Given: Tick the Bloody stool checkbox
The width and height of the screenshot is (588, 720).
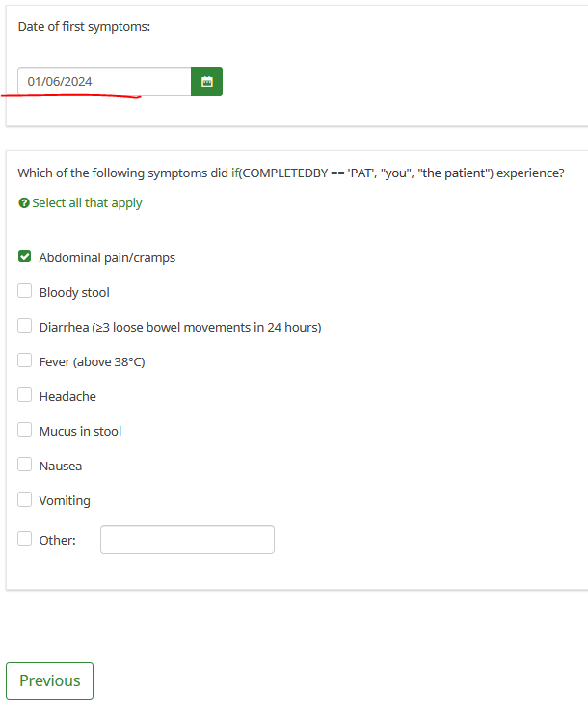Looking at the screenshot, I should (25, 292).
